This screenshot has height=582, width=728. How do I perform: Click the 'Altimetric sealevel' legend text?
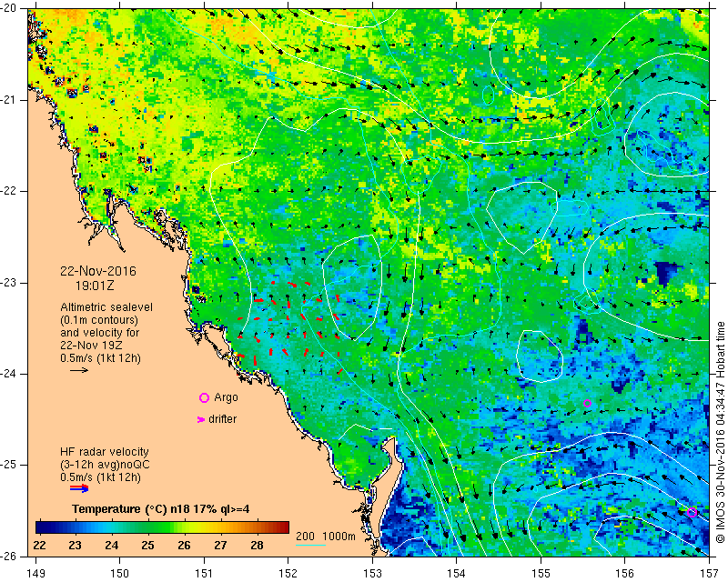coord(106,307)
